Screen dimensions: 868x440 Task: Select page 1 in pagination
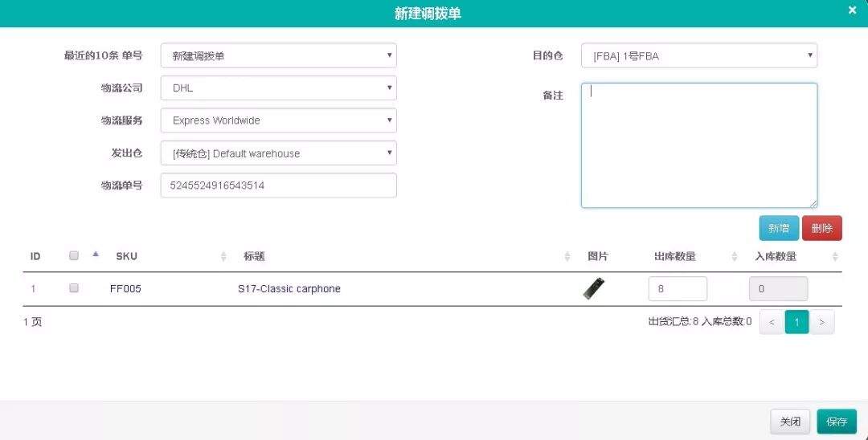tap(796, 322)
